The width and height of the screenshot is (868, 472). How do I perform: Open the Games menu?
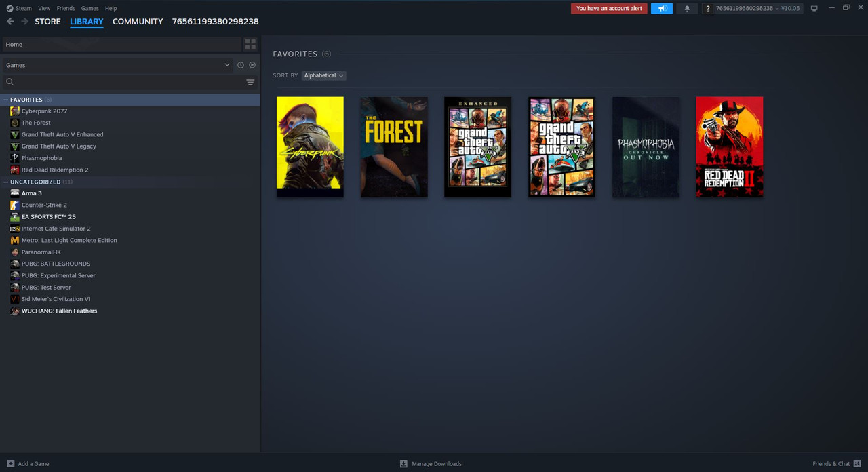pyautogui.click(x=90, y=8)
